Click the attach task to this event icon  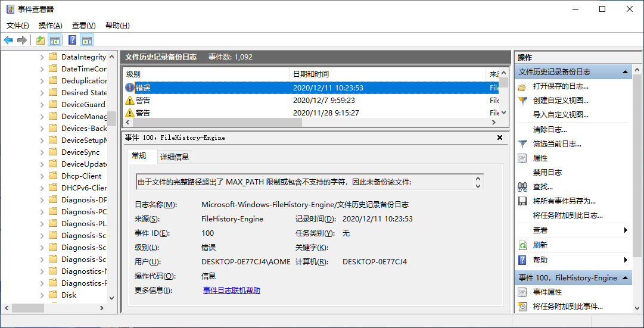coord(522,306)
